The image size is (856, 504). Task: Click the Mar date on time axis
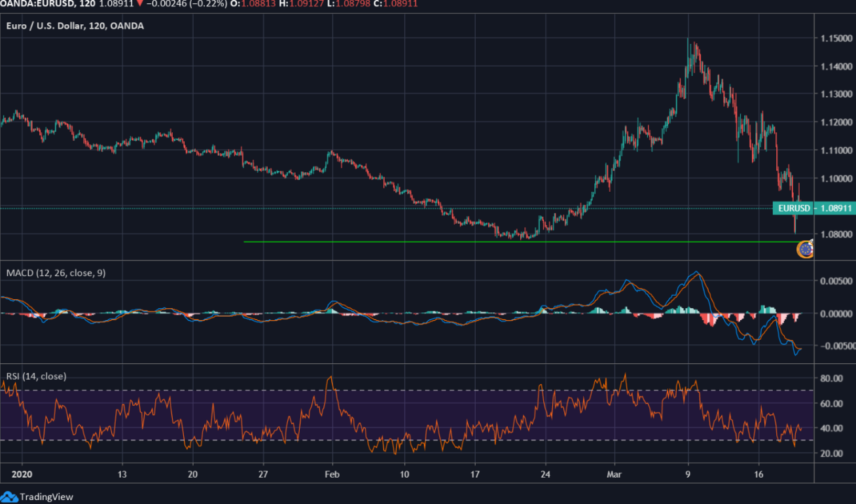pos(613,473)
